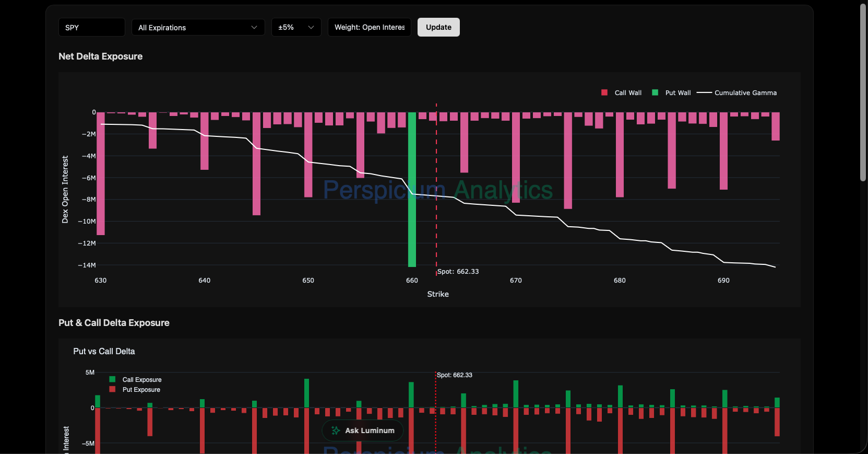Open the Weight: Open Interest selector
This screenshot has height=454, width=868.
click(x=369, y=28)
